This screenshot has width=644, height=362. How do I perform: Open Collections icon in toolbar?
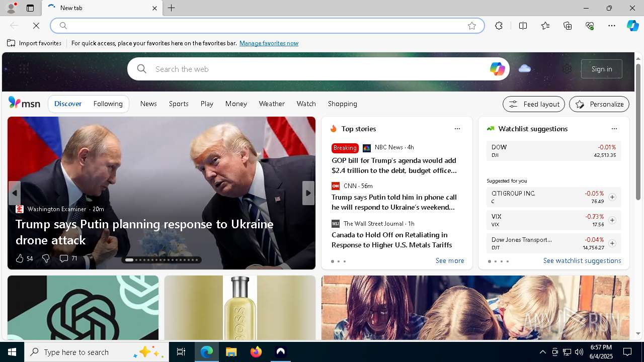pyautogui.click(x=568, y=26)
